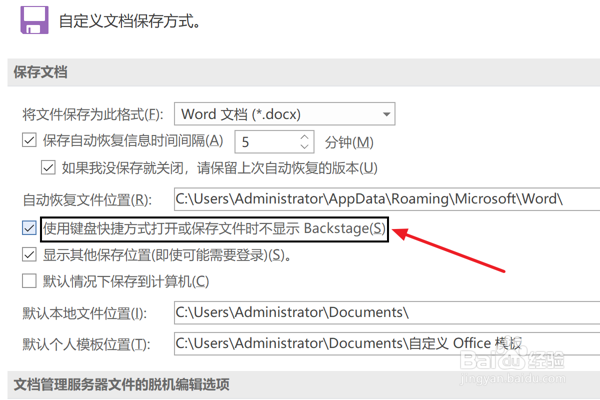Click the 文档管理服务器文件的脱机编辑选项 section header

coord(304,385)
